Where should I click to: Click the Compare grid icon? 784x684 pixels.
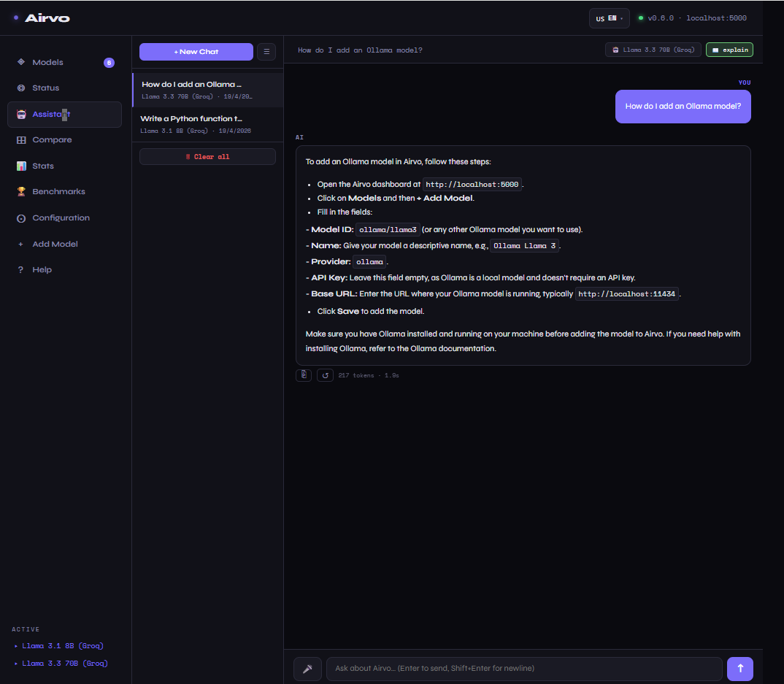pos(21,140)
